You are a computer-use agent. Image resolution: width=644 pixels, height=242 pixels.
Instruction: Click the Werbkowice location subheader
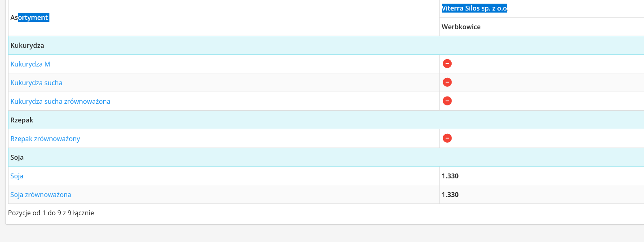point(461,27)
